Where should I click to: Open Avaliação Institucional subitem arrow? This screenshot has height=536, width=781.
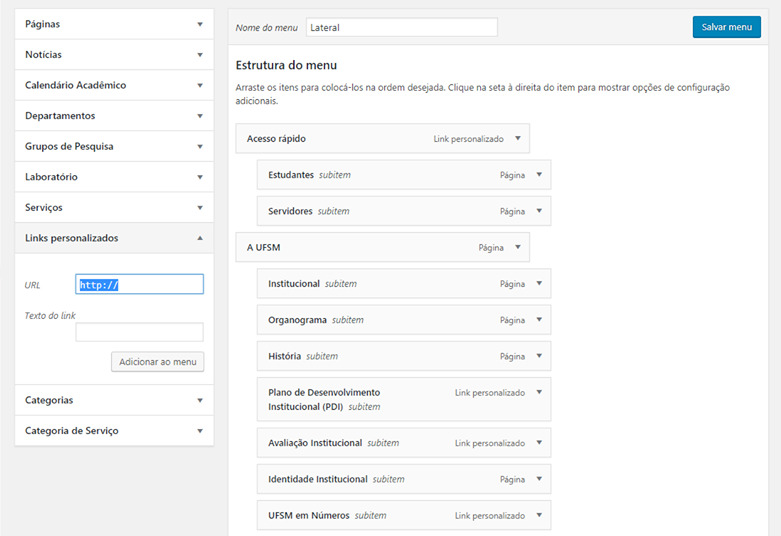tap(539, 443)
